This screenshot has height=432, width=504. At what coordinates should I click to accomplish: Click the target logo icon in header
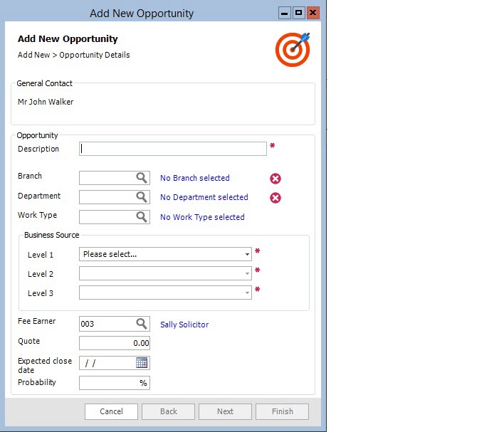point(293,49)
